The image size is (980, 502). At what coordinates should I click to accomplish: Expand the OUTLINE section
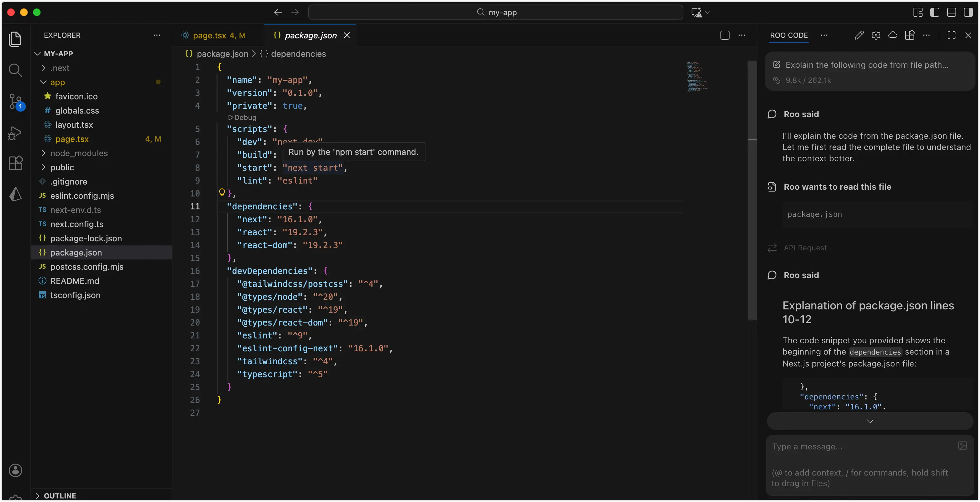coord(60,496)
